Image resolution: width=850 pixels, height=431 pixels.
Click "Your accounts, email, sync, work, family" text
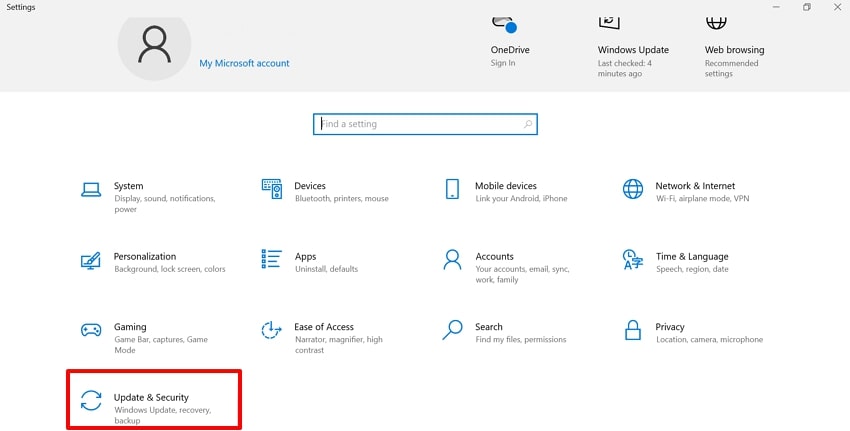(x=522, y=274)
